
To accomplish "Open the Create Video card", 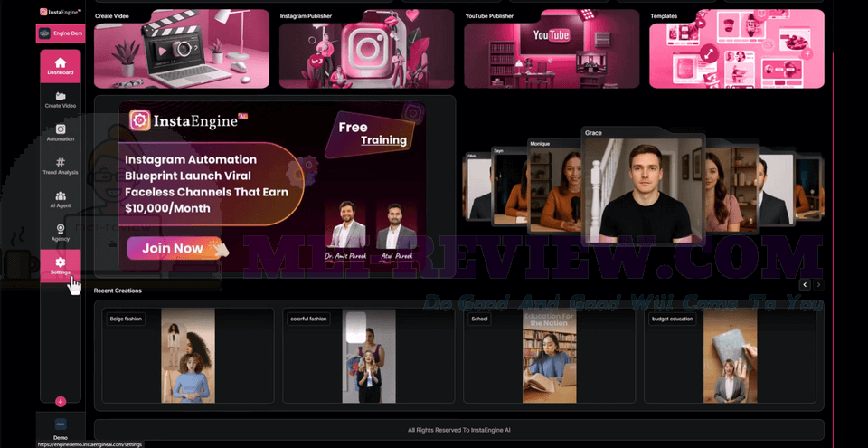I will 182,49.
